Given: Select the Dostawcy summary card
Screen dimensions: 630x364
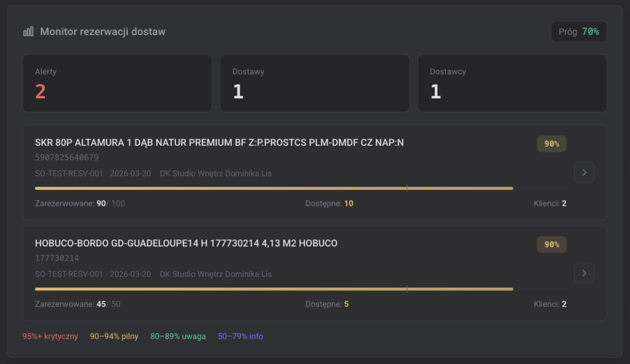Looking at the screenshot, I should pyautogui.click(x=512, y=84).
